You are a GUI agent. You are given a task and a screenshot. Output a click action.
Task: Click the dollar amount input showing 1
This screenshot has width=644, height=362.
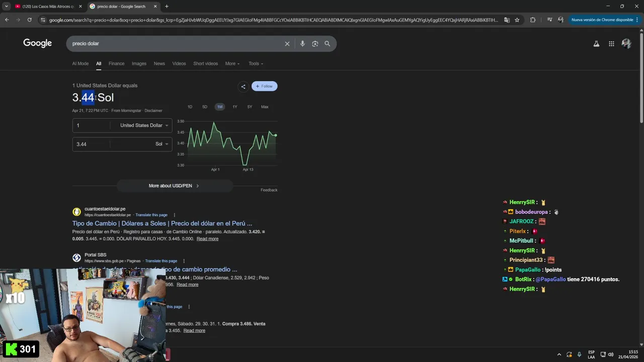[92, 125]
